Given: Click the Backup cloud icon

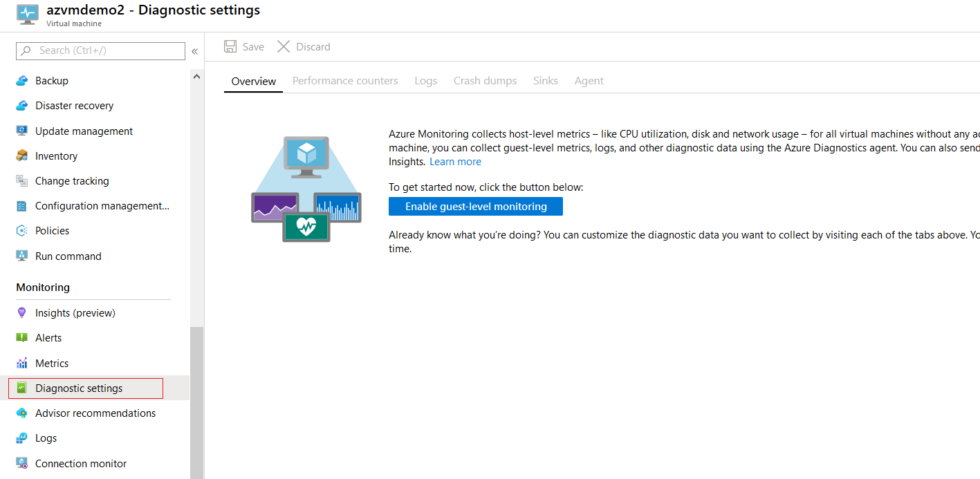Looking at the screenshot, I should click(x=21, y=81).
